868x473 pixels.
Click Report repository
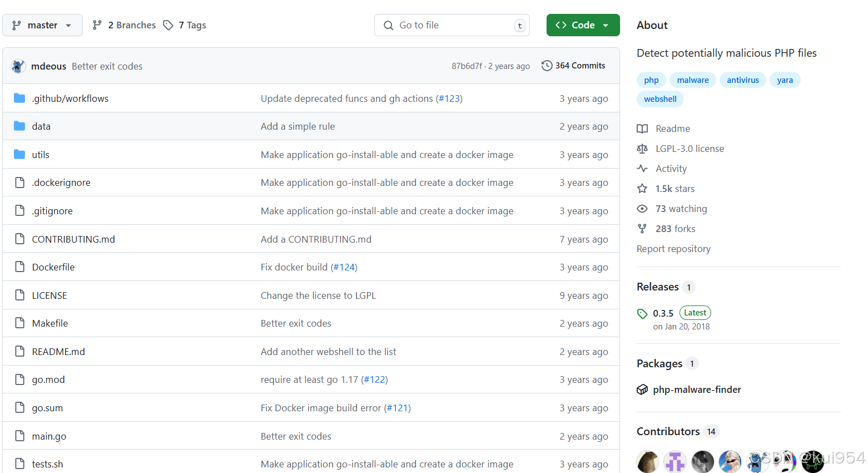click(x=673, y=249)
